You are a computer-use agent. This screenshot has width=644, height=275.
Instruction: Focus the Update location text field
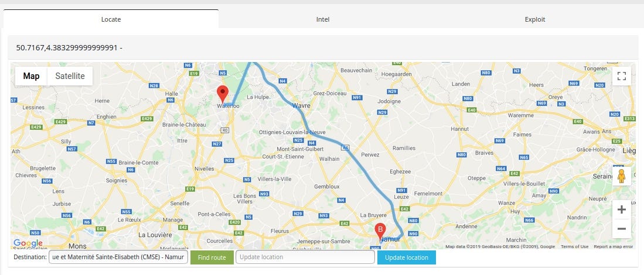click(305, 257)
